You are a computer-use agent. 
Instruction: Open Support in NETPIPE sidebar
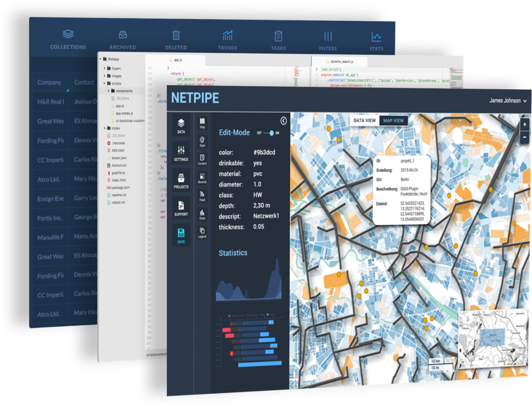tap(181, 209)
